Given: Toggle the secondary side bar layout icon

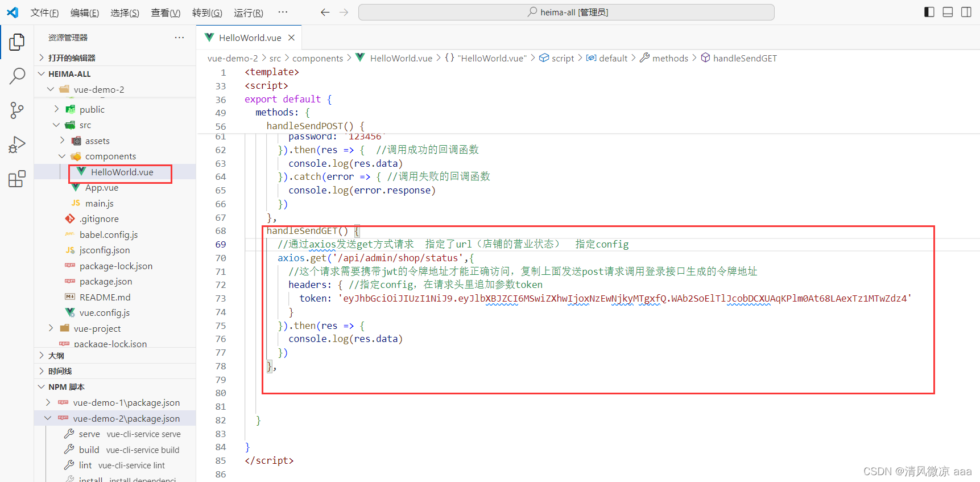Looking at the screenshot, I should 966,12.
